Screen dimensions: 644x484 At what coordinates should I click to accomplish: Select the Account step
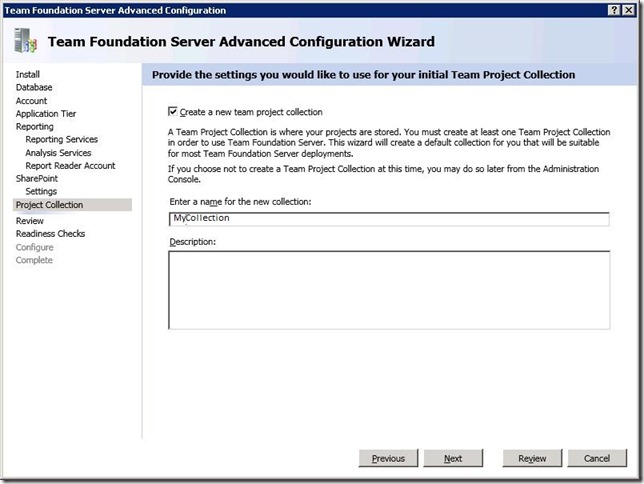[x=31, y=101]
